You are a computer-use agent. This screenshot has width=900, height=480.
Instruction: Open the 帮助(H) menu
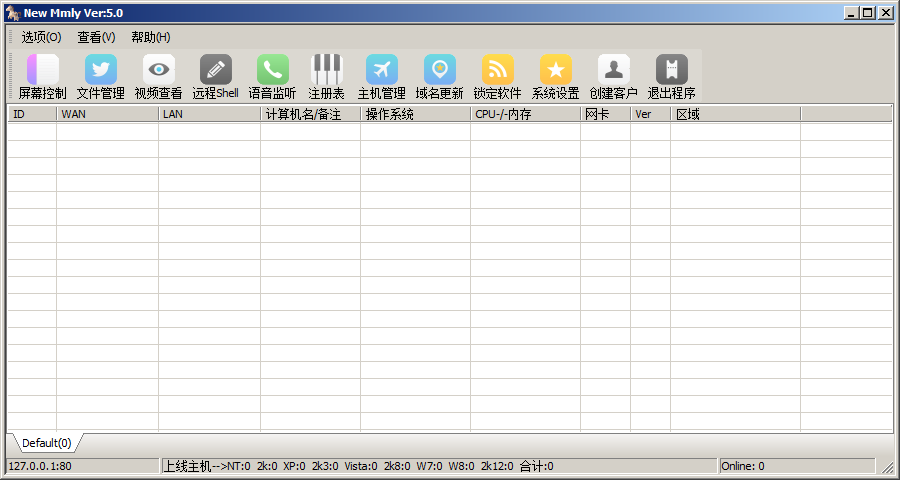150,37
